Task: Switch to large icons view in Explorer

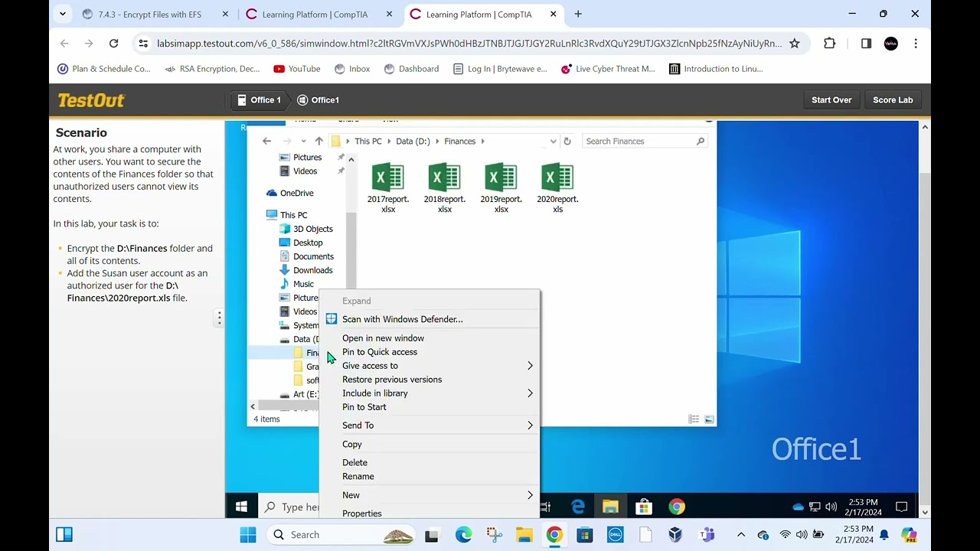Action: [x=710, y=419]
